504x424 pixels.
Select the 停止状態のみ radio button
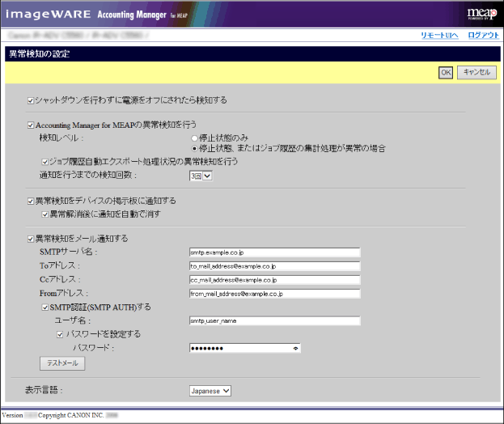point(194,138)
